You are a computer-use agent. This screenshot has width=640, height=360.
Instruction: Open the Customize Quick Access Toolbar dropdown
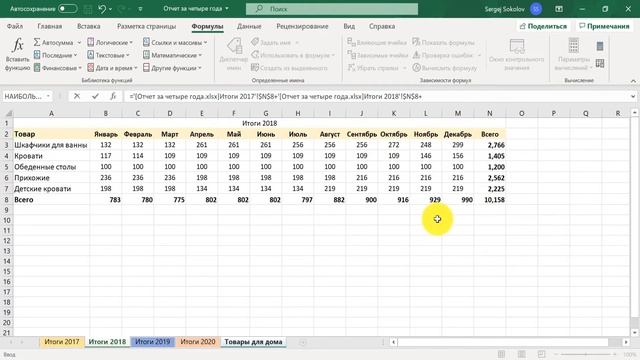[140, 9]
